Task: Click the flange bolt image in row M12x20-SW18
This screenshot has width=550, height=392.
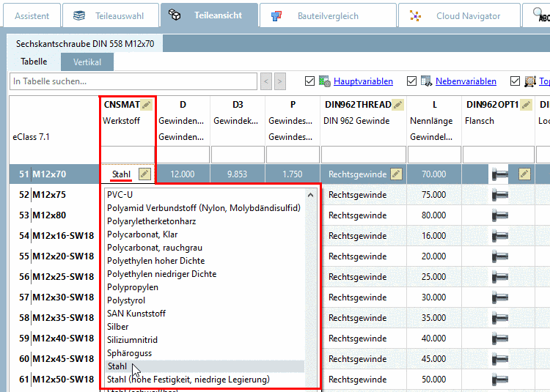Action: [x=500, y=256]
